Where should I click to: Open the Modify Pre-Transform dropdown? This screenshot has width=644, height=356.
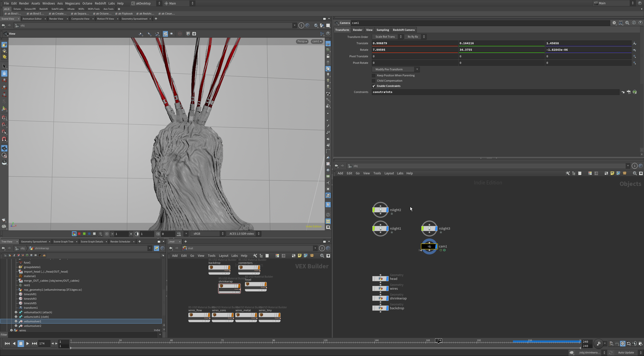(x=395, y=69)
